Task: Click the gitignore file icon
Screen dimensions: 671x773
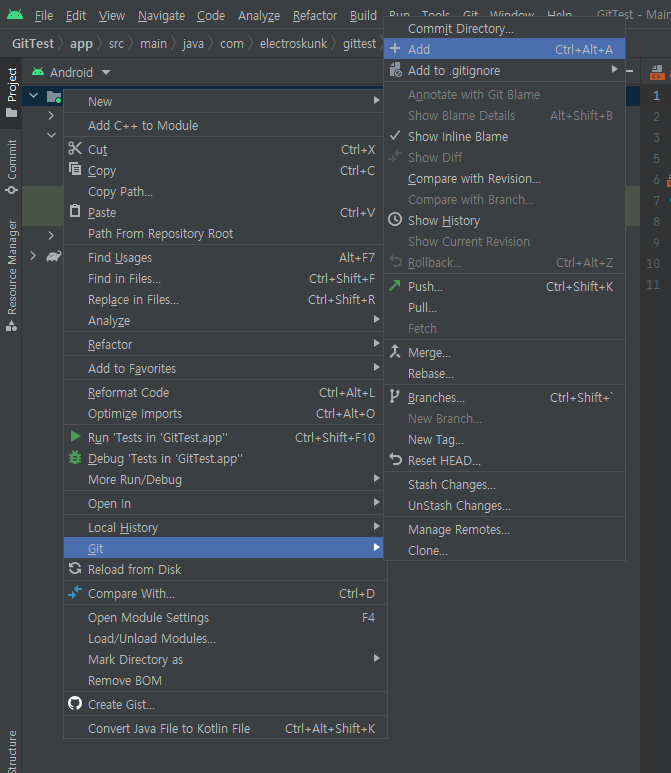Action: (395, 70)
